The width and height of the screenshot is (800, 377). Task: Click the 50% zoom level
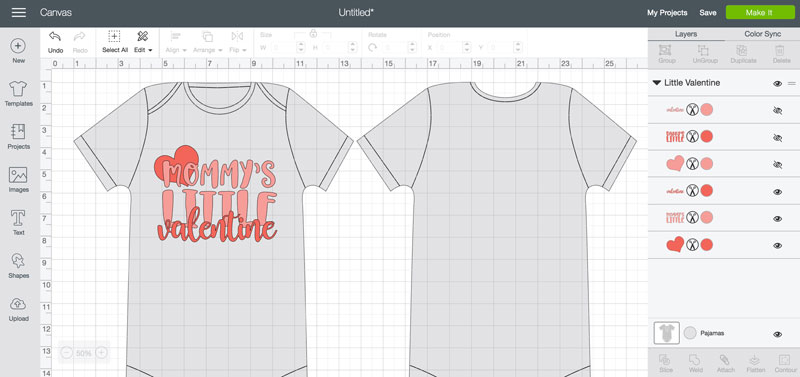84,353
